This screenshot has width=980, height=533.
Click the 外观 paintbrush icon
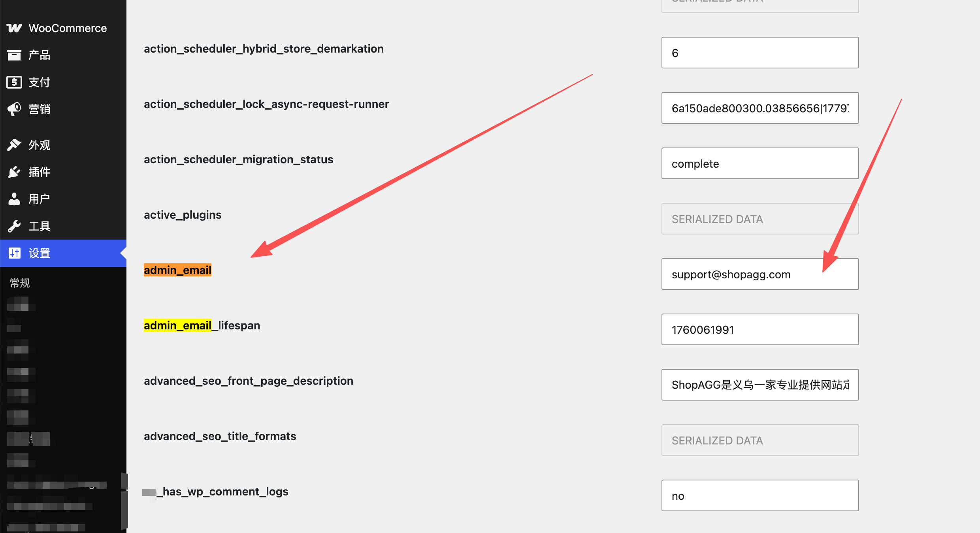[14, 145]
